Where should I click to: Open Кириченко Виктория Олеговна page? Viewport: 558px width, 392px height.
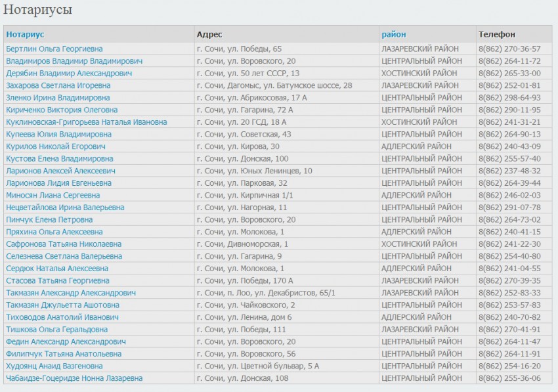tap(62, 110)
